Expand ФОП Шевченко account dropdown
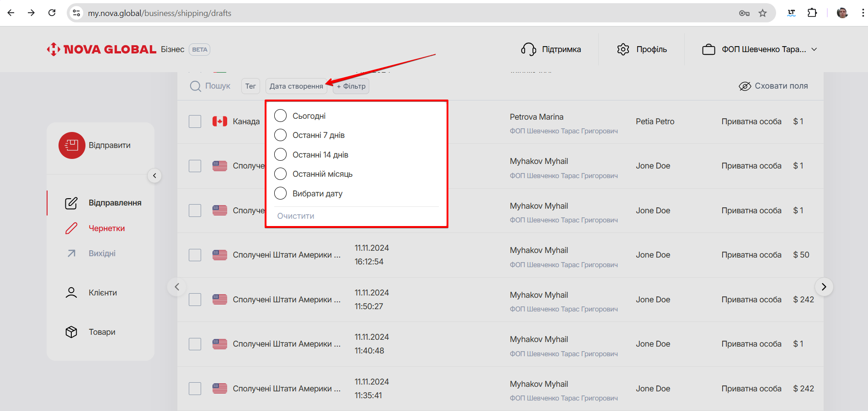This screenshot has height=411, width=868. [814, 49]
